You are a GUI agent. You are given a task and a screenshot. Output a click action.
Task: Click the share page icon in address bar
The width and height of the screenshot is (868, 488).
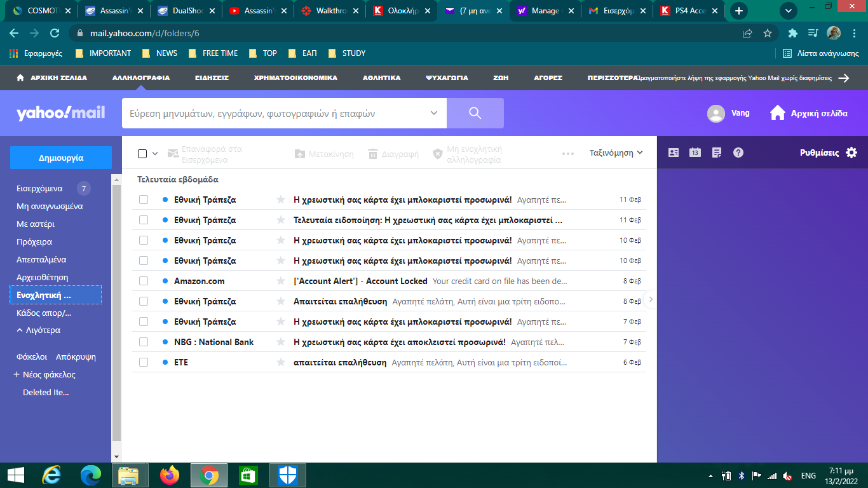pos(747,33)
